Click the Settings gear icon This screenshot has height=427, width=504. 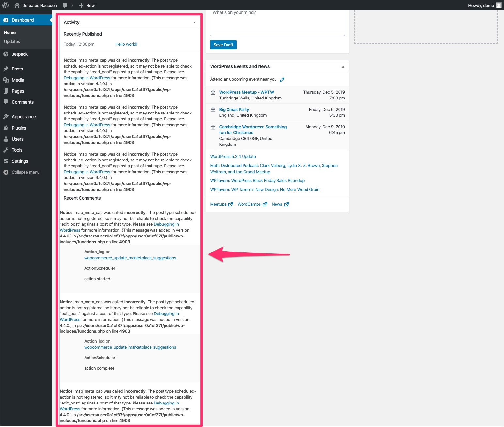pos(6,161)
